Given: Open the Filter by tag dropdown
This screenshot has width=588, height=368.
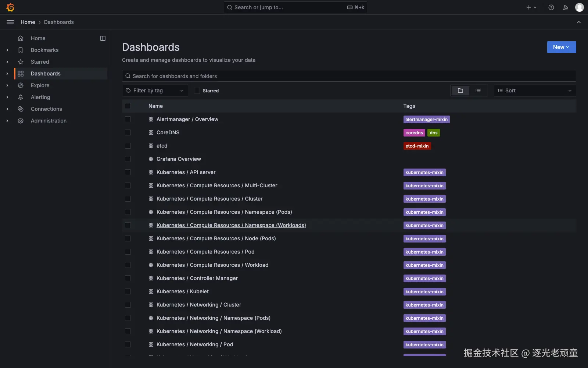Looking at the screenshot, I should tap(155, 91).
